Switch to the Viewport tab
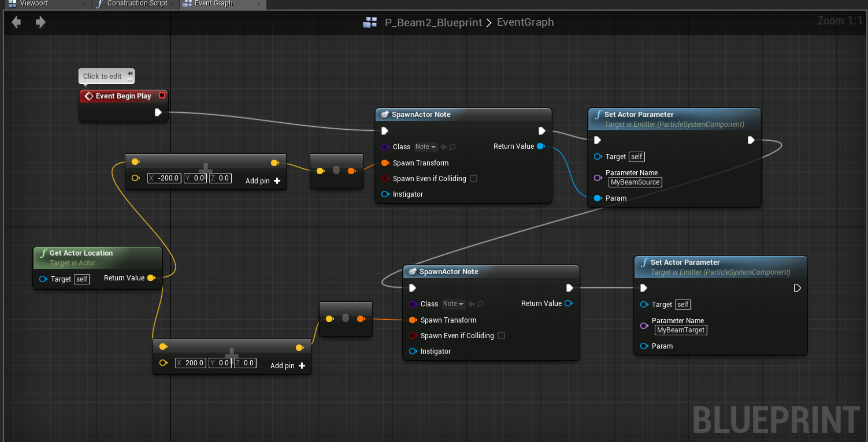868x442 pixels. [x=34, y=3]
